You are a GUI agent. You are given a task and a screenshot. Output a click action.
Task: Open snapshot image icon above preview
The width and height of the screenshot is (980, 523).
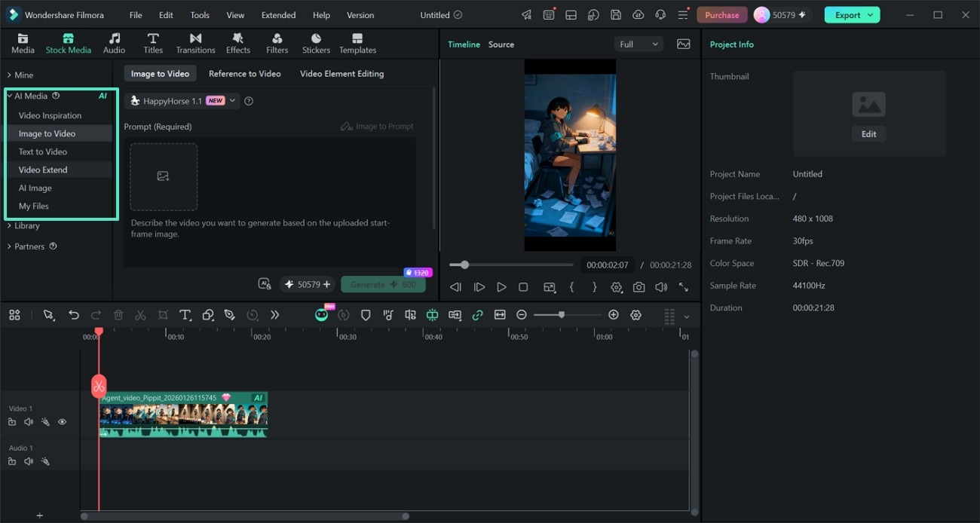(684, 44)
